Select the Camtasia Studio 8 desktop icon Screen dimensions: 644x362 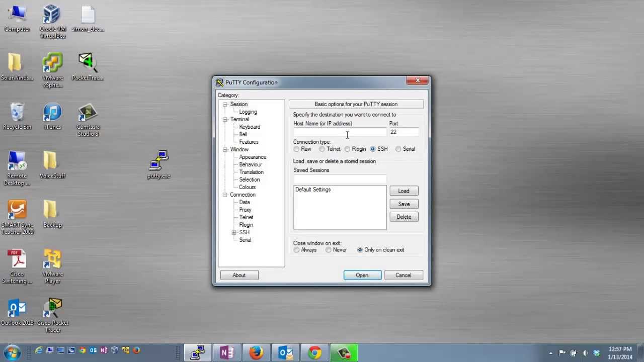click(88, 120)
